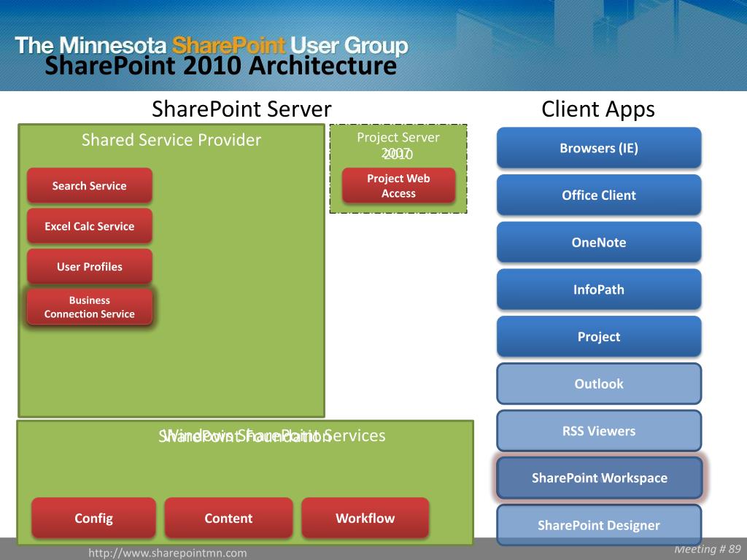Open the sharepointmn.com link
The height and width of the screenshot is (560, 747).
[168, 553]
